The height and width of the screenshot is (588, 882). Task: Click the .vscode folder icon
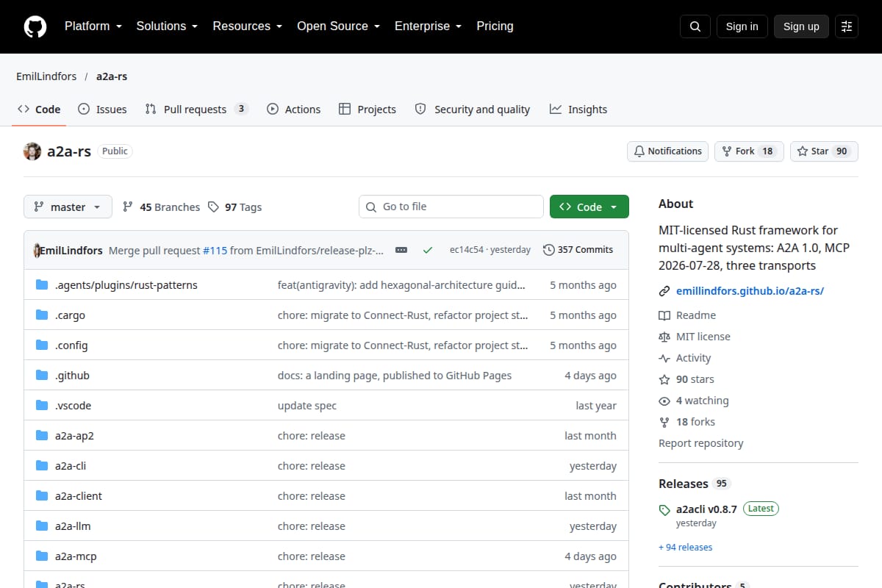(x=42, y=406)
